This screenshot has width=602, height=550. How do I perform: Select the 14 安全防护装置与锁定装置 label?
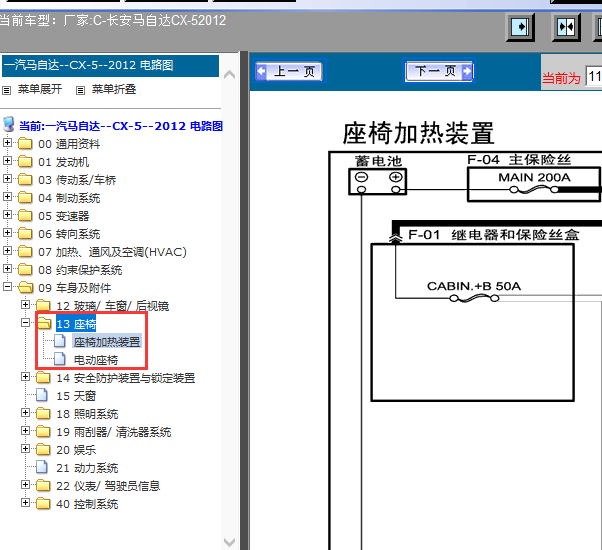(126, 378)
